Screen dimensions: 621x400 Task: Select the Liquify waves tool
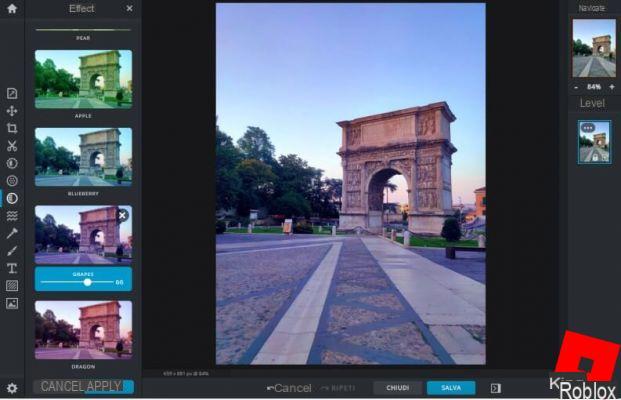[x=12, y=216]
